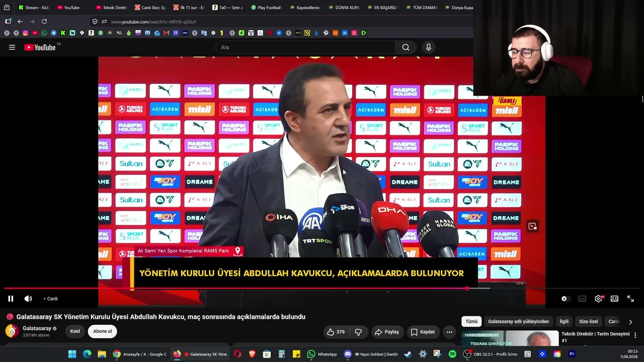
Task: Open more actions three-dot menu
Action: click(x=449, y=332)
